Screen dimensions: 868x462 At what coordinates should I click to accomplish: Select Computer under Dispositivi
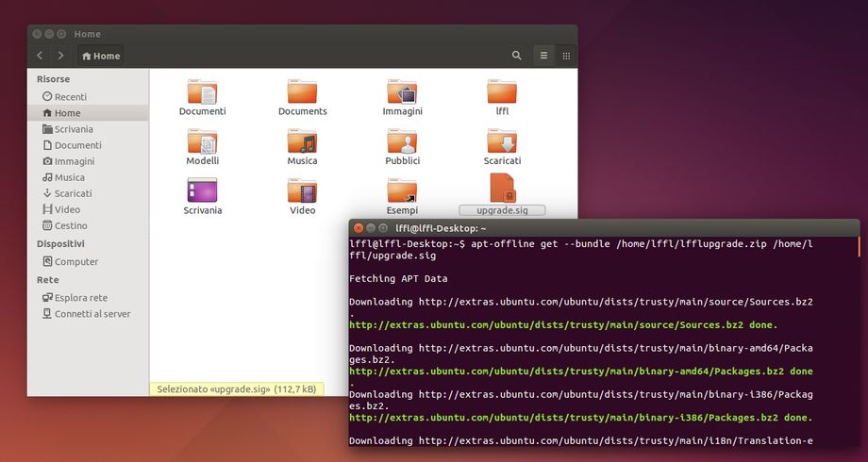point(75,261)
